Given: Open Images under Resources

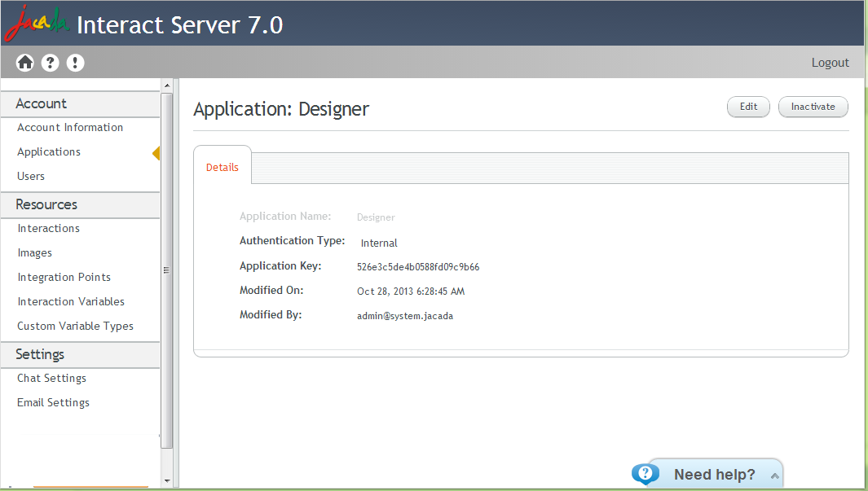Looking at the screenshot, I should click(x=35, y=252).
